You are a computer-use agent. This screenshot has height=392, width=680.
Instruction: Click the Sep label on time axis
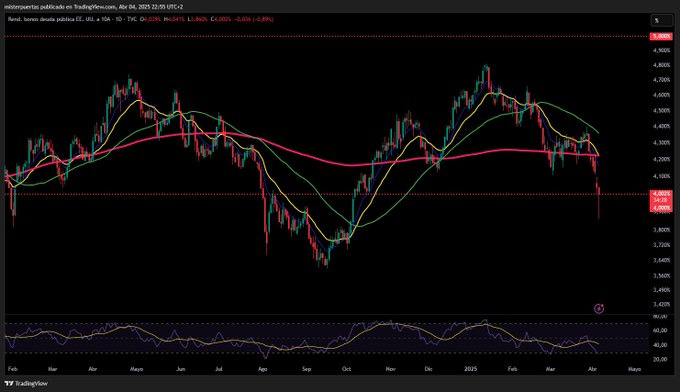[x=306, y=369]
